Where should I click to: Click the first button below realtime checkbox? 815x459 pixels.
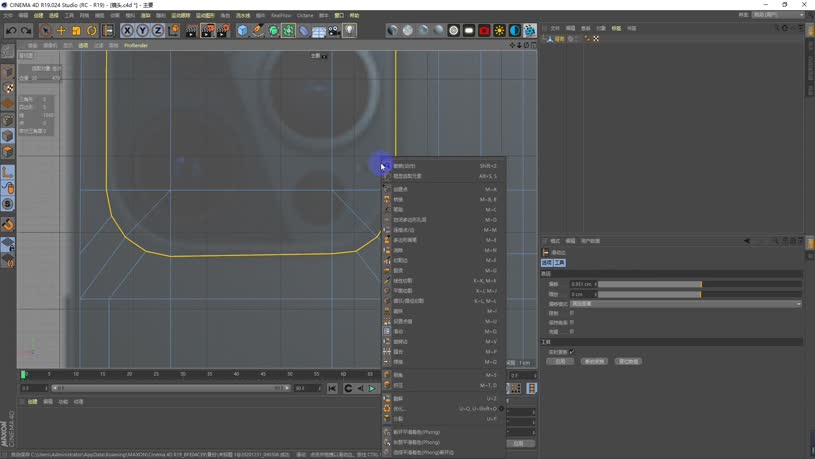click(560, 361)
